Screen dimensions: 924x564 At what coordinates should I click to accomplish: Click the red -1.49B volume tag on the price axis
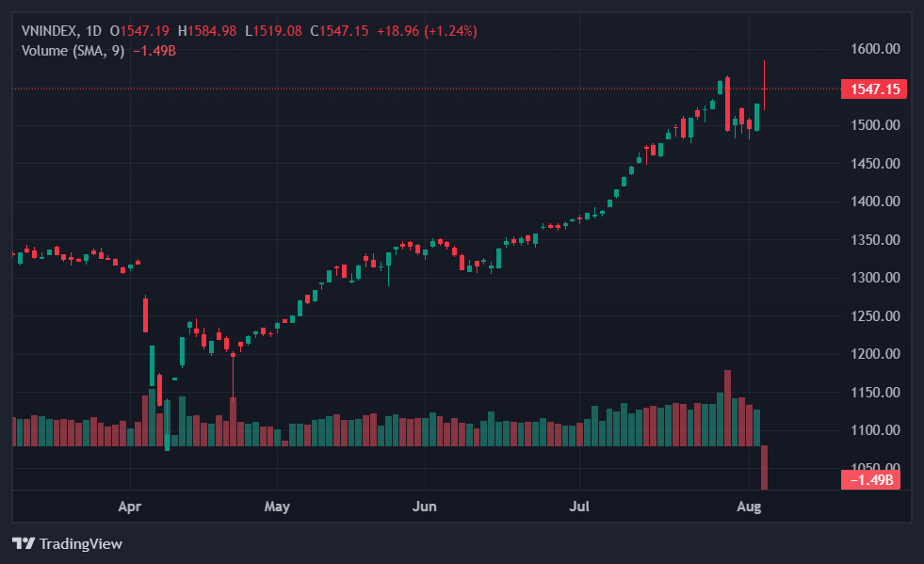click(871, 479)
